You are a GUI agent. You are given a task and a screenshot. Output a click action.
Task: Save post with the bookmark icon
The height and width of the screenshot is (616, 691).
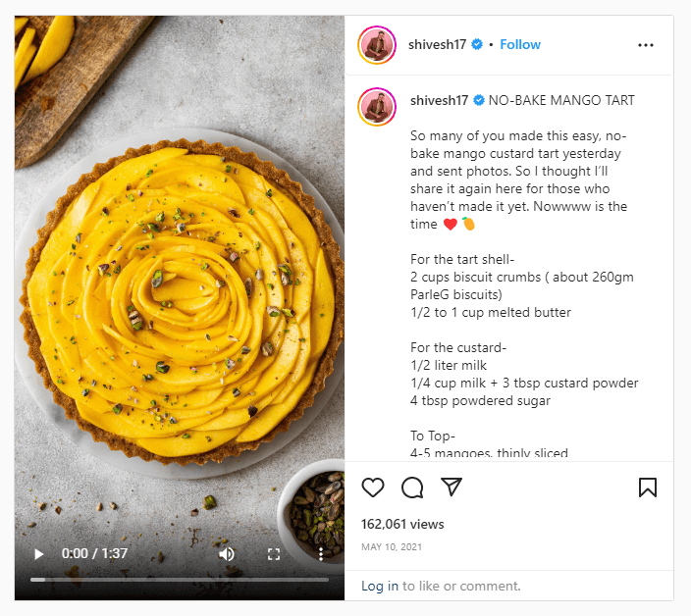tap(648, 488)
